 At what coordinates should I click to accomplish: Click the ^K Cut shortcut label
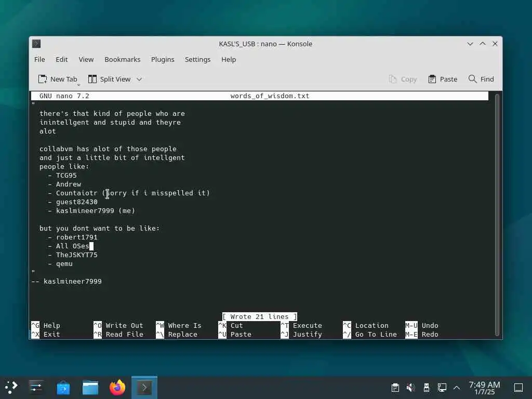tap(231, 325)
